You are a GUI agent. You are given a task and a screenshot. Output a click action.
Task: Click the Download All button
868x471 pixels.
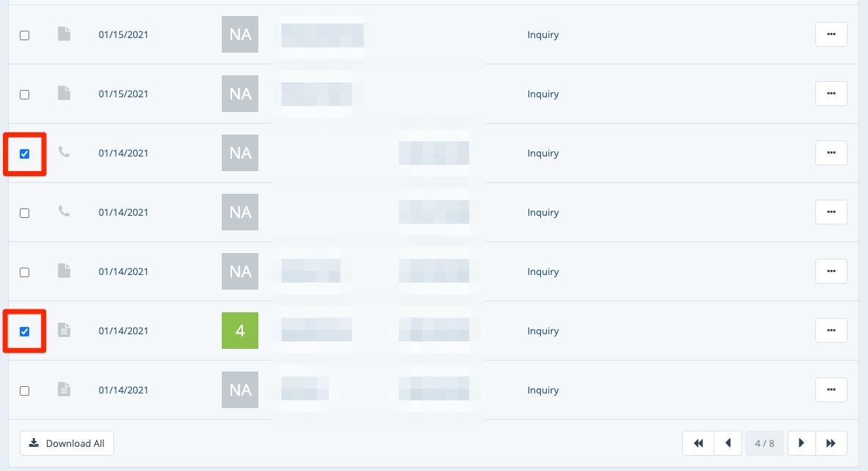[67, 443]
